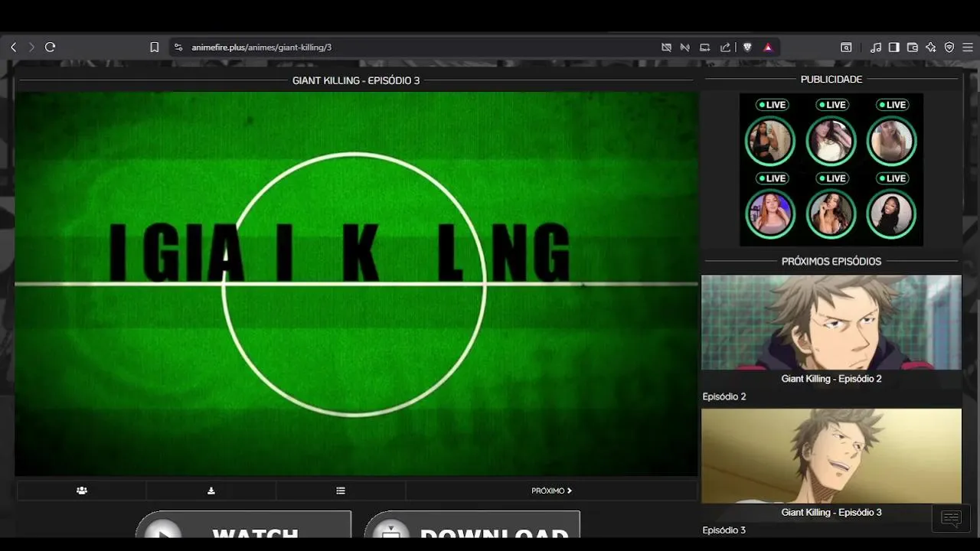Click the 'GIANT KILLING - EPISÓDIO 3' heading

[356, 80]
